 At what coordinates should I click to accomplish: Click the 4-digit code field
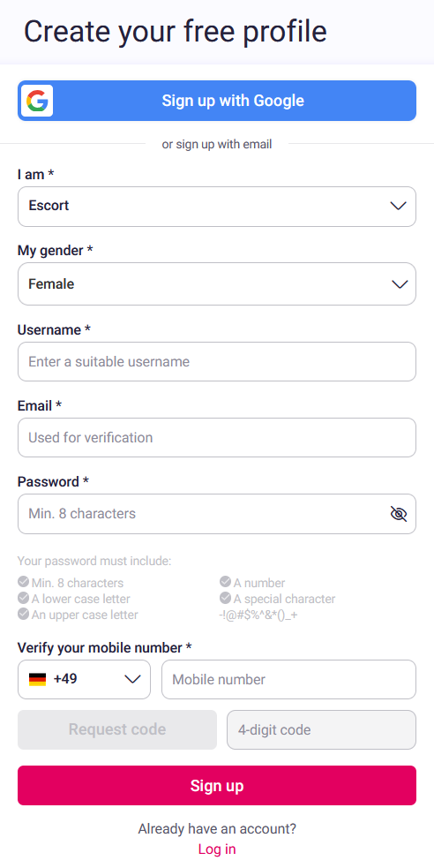(x=321, y=729)
